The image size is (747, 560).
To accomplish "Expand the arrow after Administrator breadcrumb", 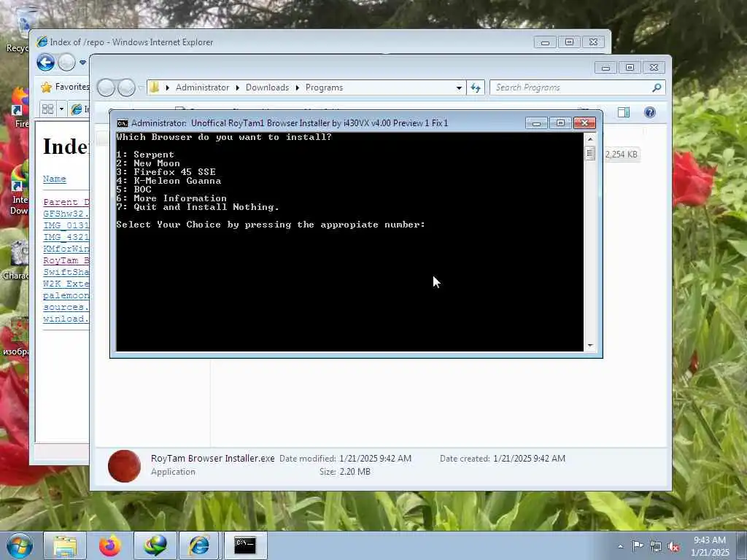I will (237, 87).
